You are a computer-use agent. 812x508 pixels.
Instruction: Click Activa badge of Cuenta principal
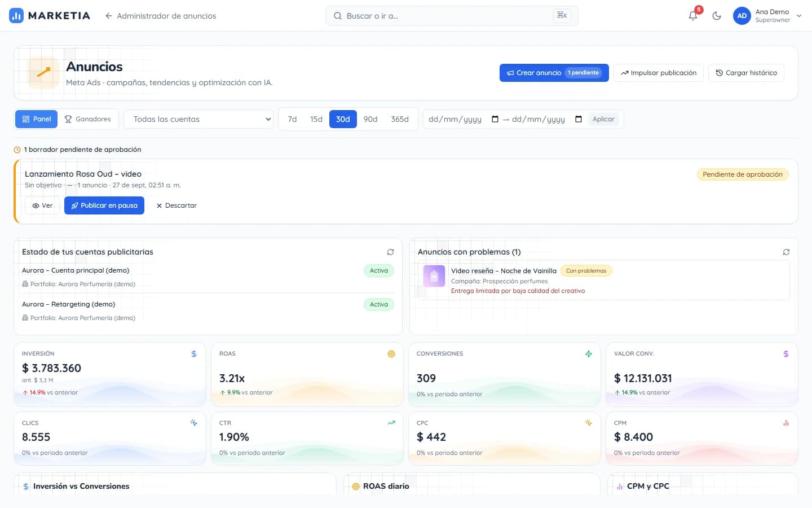pyautogui.click(x=379, y=270)
